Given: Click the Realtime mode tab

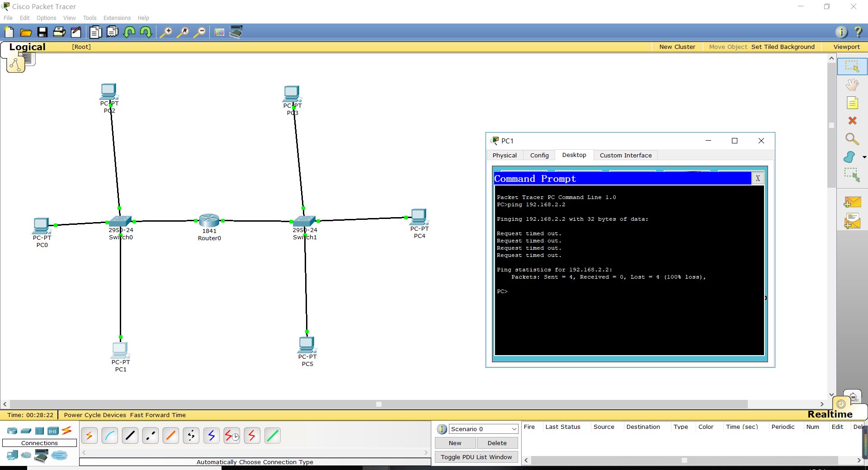Looking at the screenshot, I should click(x=830, y=414).
